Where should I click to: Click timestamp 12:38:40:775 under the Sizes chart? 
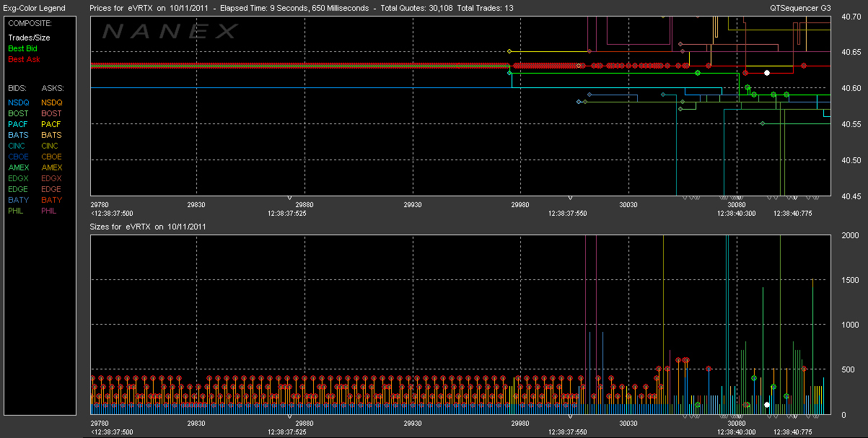click(792, 432)
